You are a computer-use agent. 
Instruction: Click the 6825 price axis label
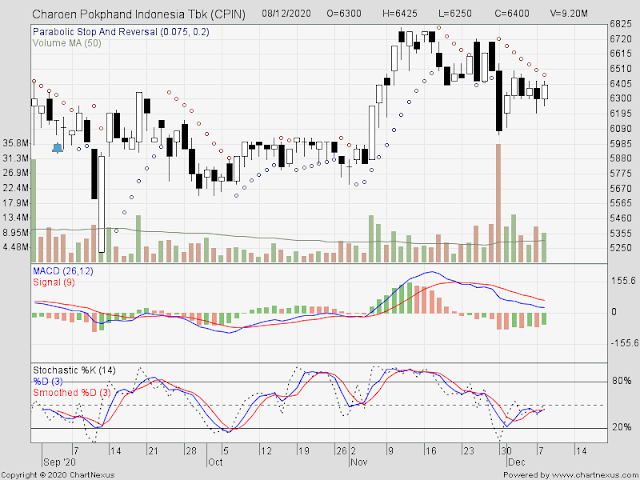coord(620,24)
